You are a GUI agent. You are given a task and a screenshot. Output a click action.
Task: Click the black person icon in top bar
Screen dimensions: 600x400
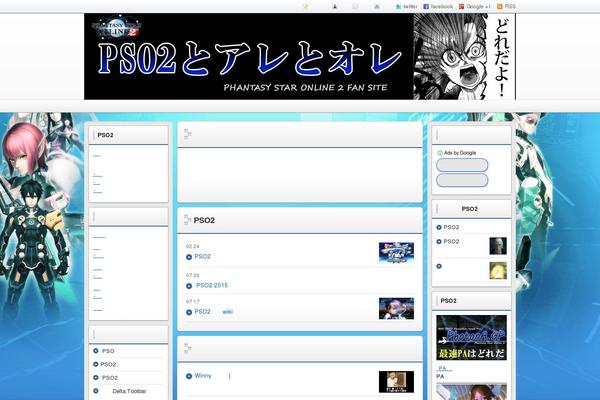click(x=335, y=7)
